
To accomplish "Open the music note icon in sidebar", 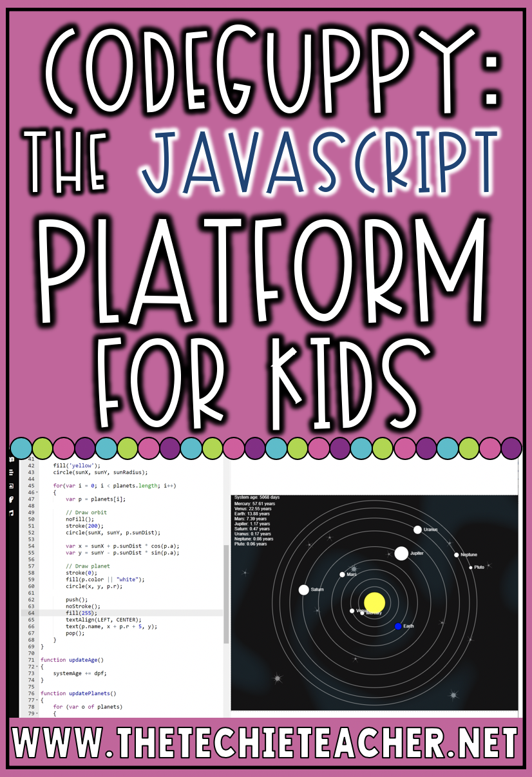I will (11, 513).
